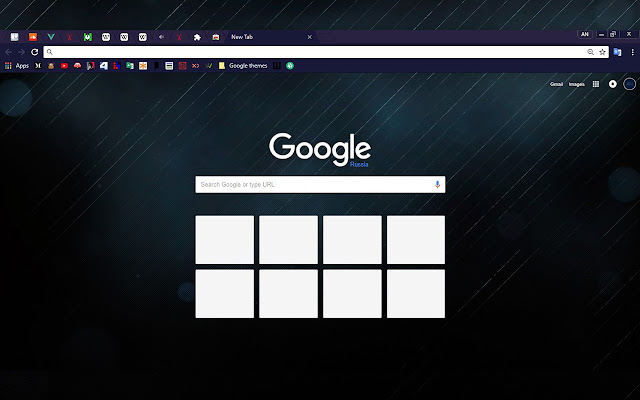Switch to the puzzle piece extensions tab

[x=197, y=37]
